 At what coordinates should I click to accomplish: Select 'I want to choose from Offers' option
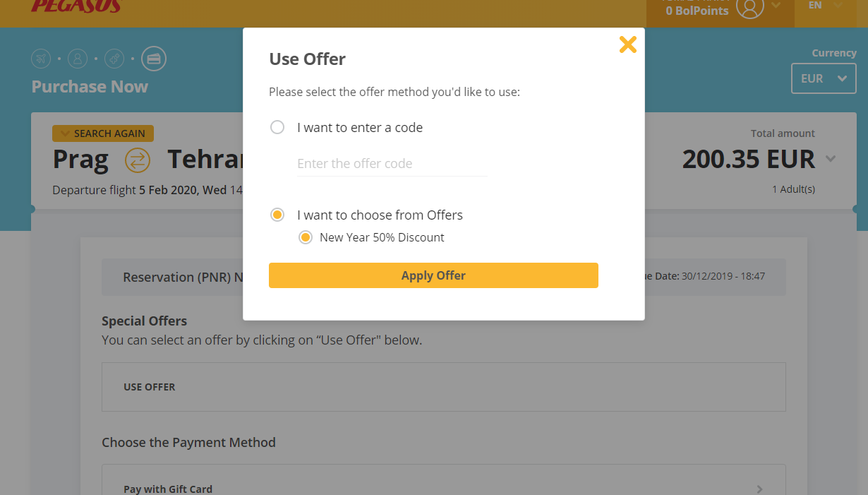[x=277, y=215]
